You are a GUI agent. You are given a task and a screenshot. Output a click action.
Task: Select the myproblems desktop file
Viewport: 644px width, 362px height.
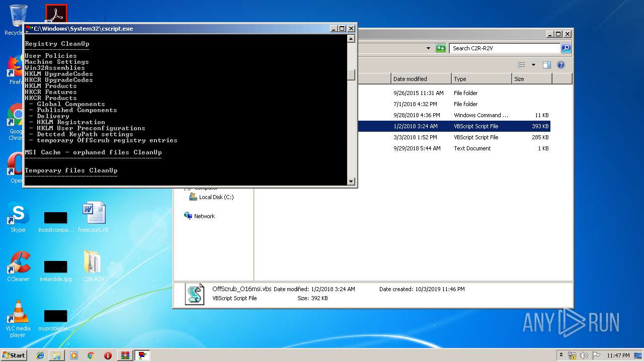55,320
